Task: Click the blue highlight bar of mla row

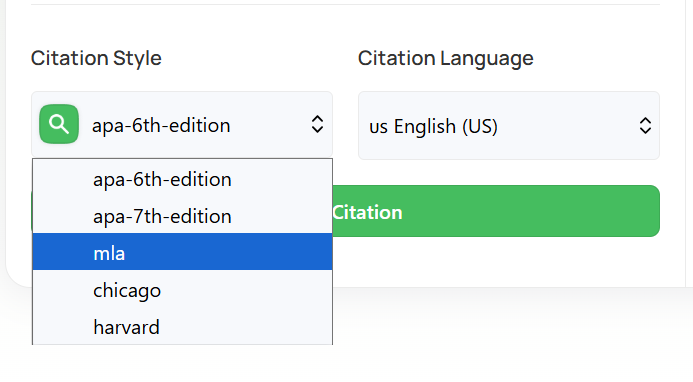Action: 182,253
